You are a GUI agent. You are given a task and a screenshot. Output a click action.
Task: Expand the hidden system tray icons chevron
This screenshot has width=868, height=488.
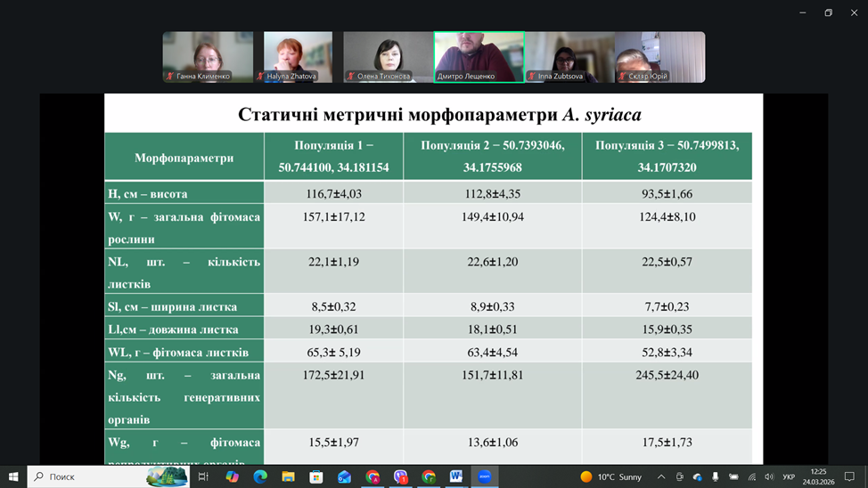661,477
